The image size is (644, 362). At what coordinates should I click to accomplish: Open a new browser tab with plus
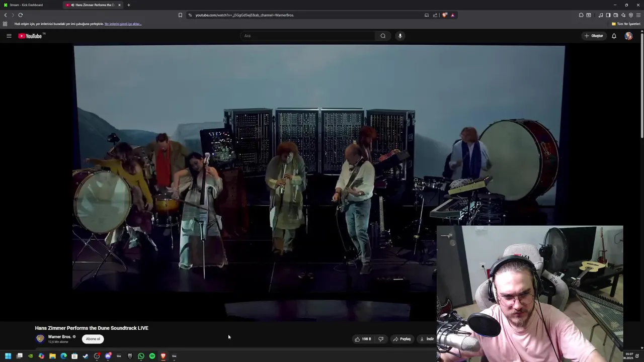point(129,5)
